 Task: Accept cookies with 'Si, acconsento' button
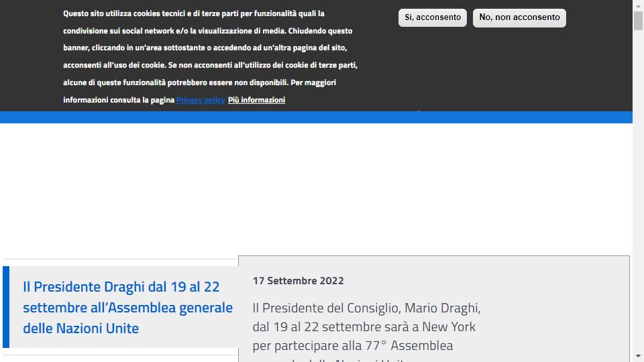(x=432, y=17)
